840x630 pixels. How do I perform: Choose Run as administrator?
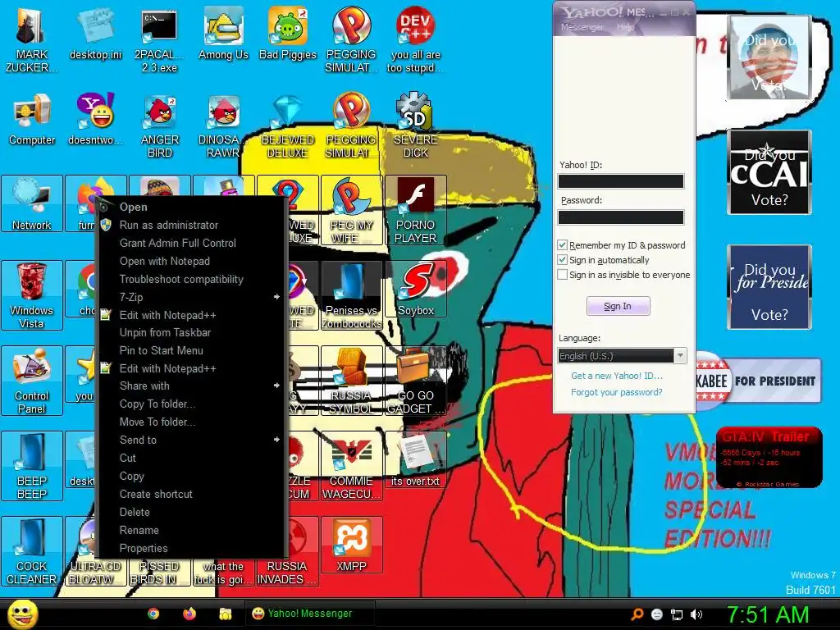192,225
